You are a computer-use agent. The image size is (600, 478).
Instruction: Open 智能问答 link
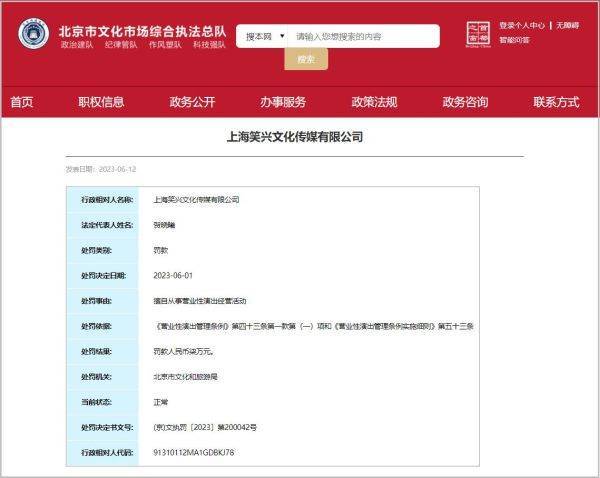click(x=514, y=40)
